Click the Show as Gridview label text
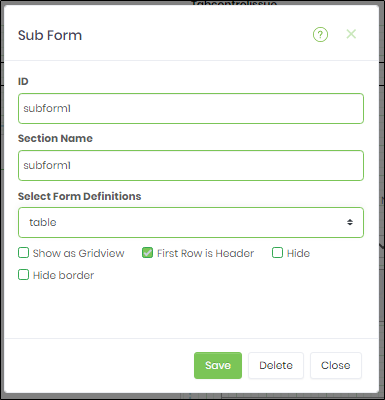 coord(79,253)
